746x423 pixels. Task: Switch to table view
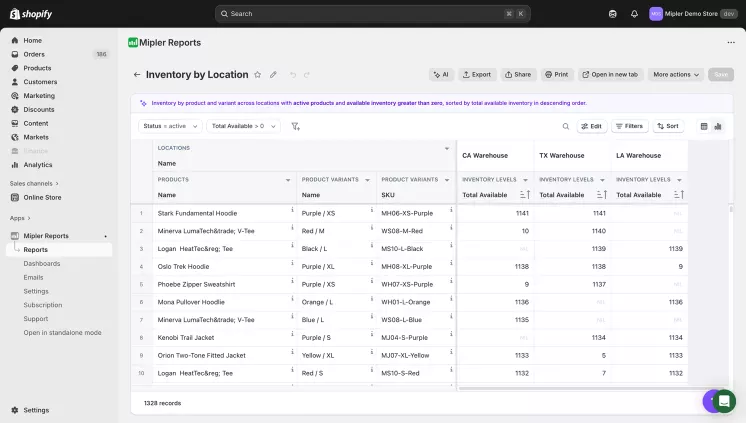tap(704, 126)
